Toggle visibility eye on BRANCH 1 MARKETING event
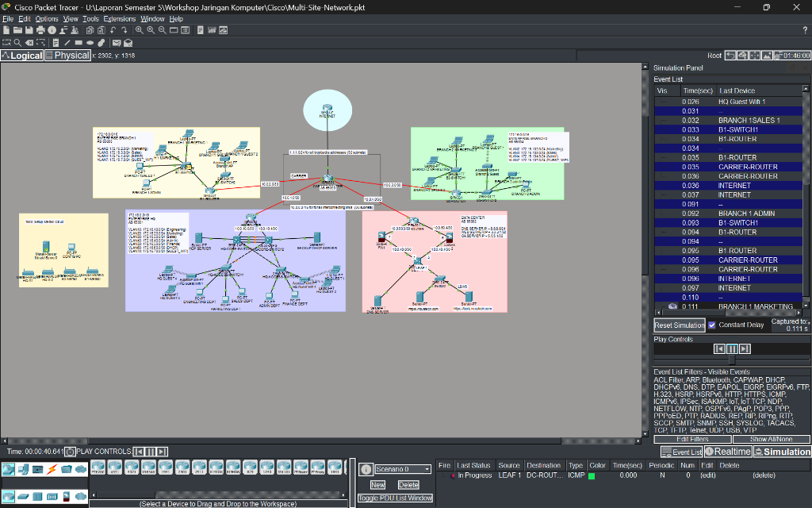 672,306
